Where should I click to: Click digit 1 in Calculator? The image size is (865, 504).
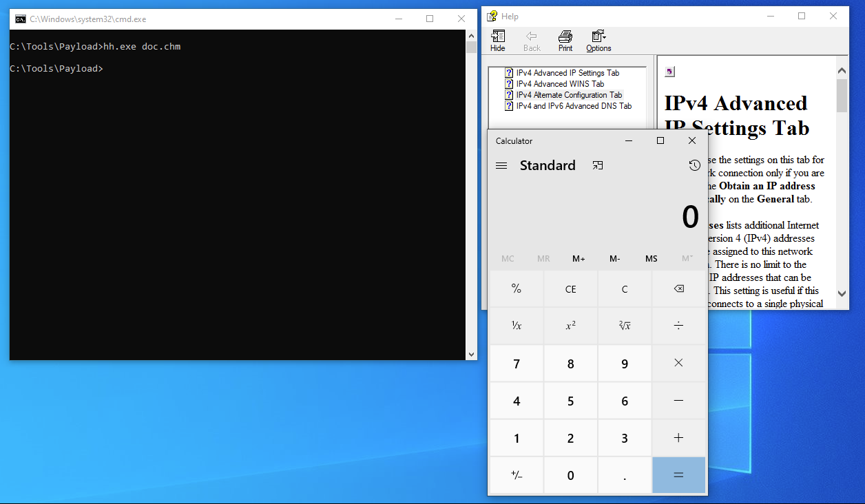517,438
